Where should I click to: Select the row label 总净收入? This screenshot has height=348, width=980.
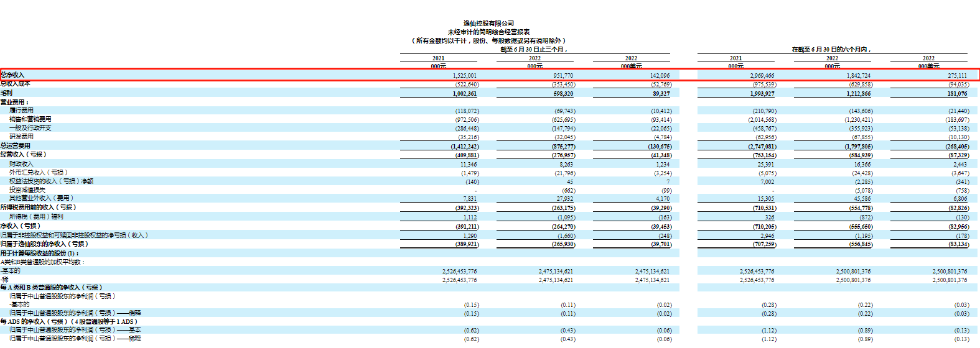12,75
